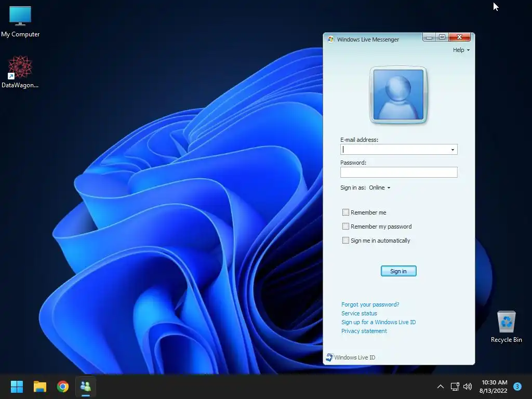Viewport: 532px width, 399px height.
Task: Check Remember my password option
Action: [345, 227]
